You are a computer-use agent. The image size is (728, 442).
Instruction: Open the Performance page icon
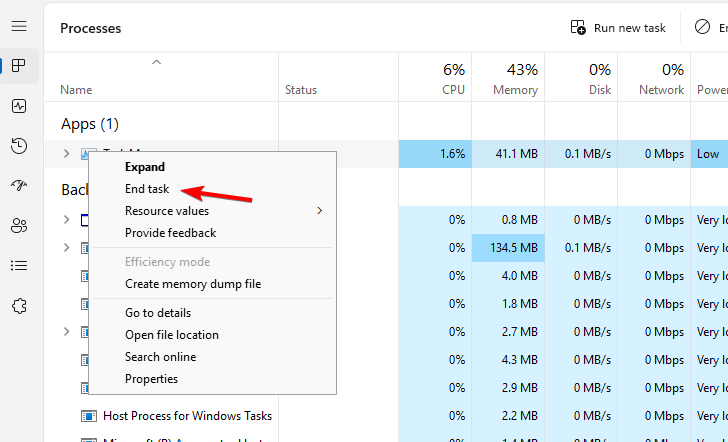point(19,106)
